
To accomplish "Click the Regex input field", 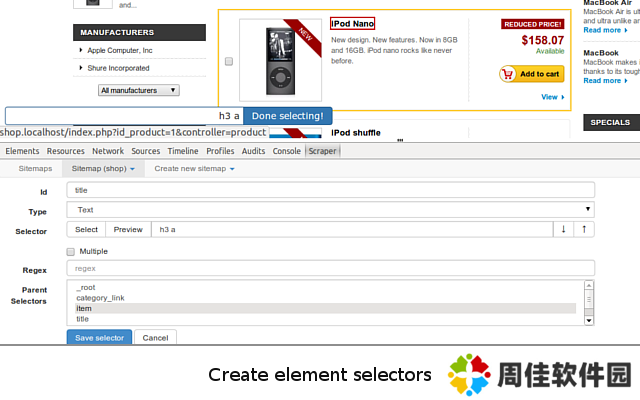I will (330, 269).
